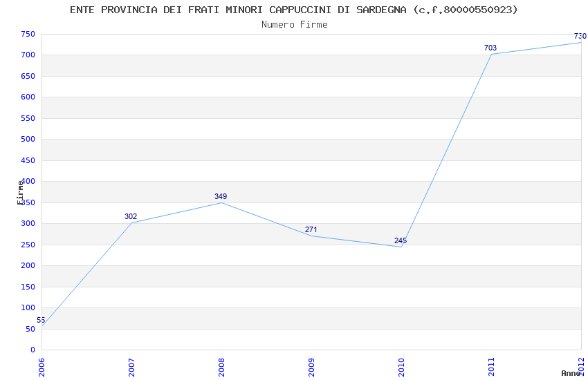Click the y-axis value 450

coord(28,160)
